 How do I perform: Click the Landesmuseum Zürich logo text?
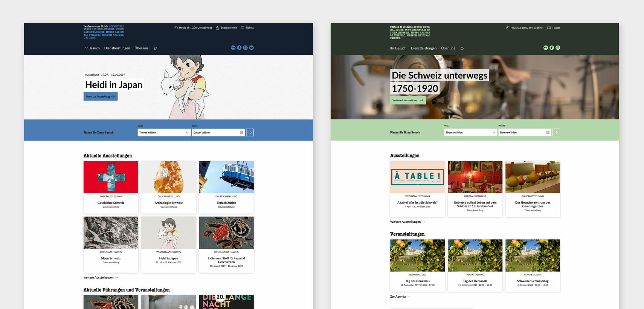(104, 32)
